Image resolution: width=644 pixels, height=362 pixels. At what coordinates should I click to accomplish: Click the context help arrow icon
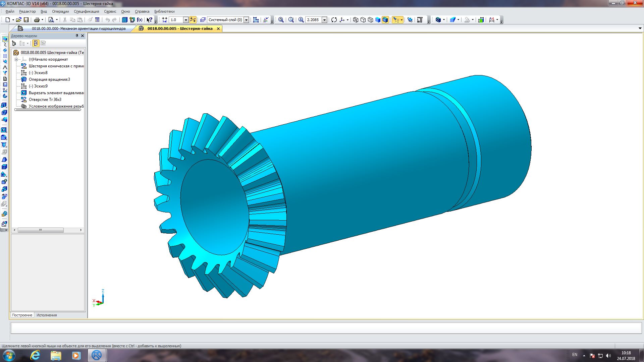point(149,20)
